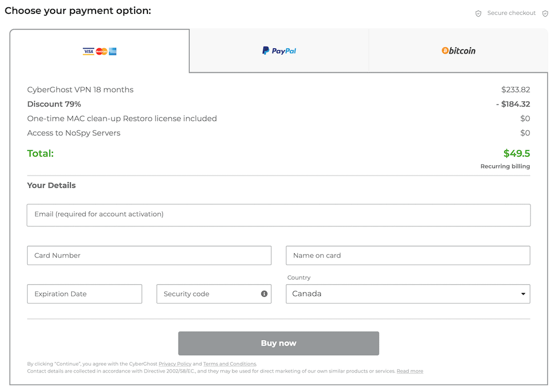Click into the Card Number field
The width and height of the screenshot is (556, 392).
[x=149, y=255]
